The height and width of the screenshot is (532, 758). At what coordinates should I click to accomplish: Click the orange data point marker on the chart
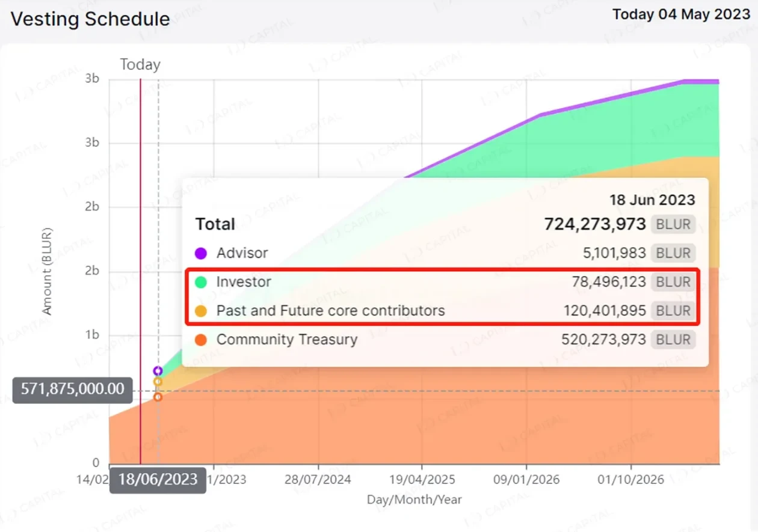coord(158,397)
